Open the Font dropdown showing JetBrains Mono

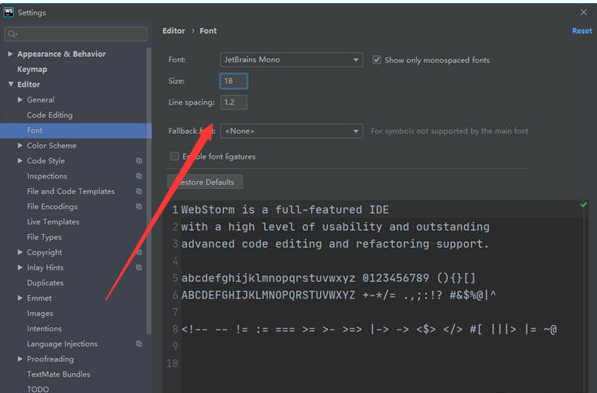point(291,60)
